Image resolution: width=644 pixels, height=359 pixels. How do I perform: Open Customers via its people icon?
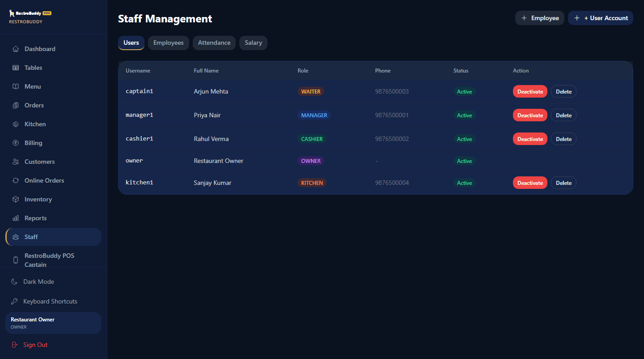(16, 162)
